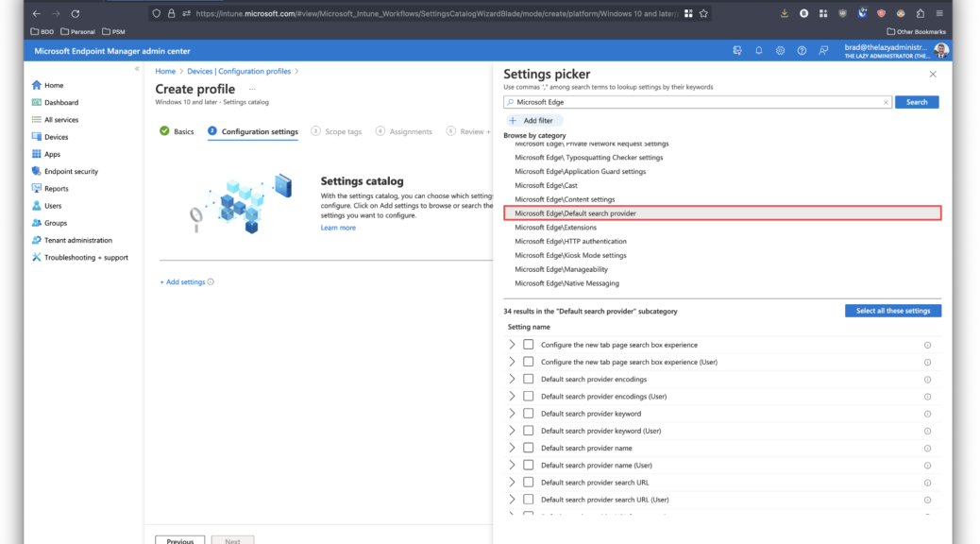Switch to the Basics wizard step
This screenshot has width=980, height=544.
(177, 131)
